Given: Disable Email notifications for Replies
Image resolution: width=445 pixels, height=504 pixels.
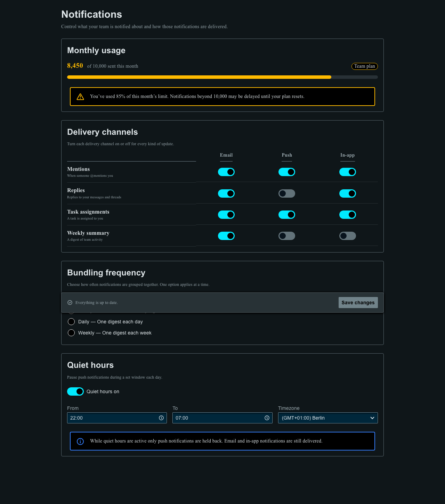Looking at the screenshot, I should click(226, 193).
